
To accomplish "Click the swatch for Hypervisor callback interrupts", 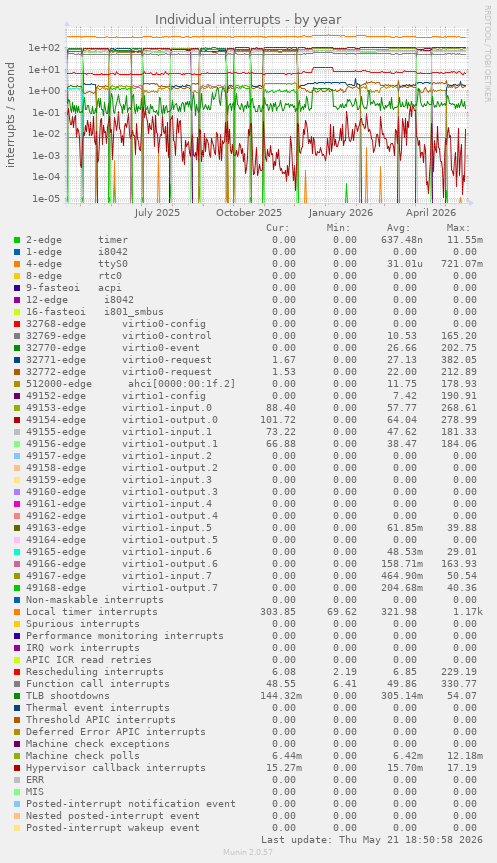I will click(17, 768).
